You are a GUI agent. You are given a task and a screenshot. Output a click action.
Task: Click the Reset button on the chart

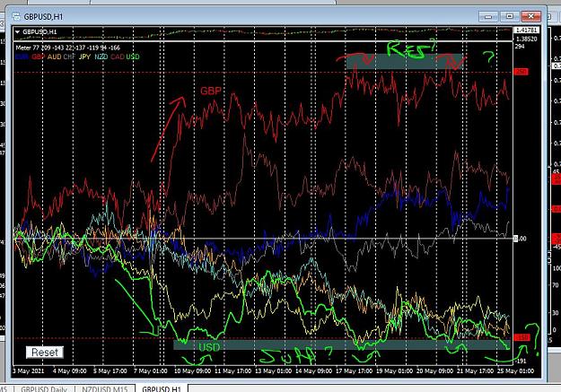point(45,353)
